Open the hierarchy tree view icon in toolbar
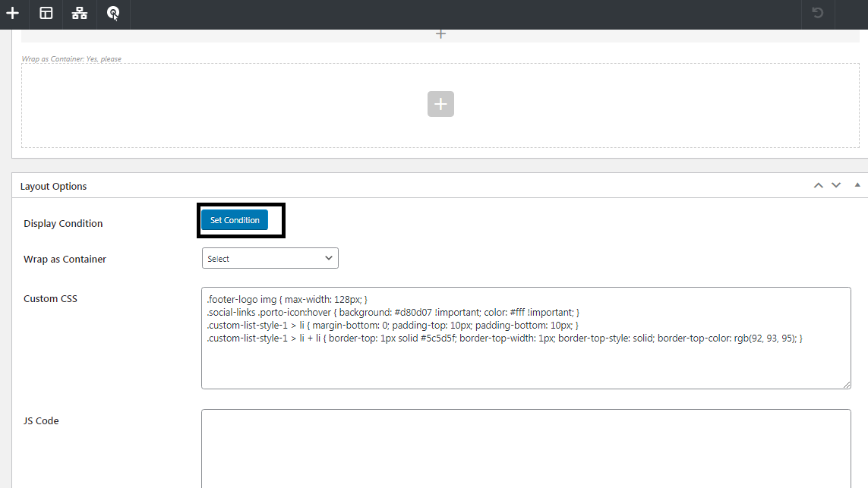This screenshot has height=488, width=868. coord(79,13)
